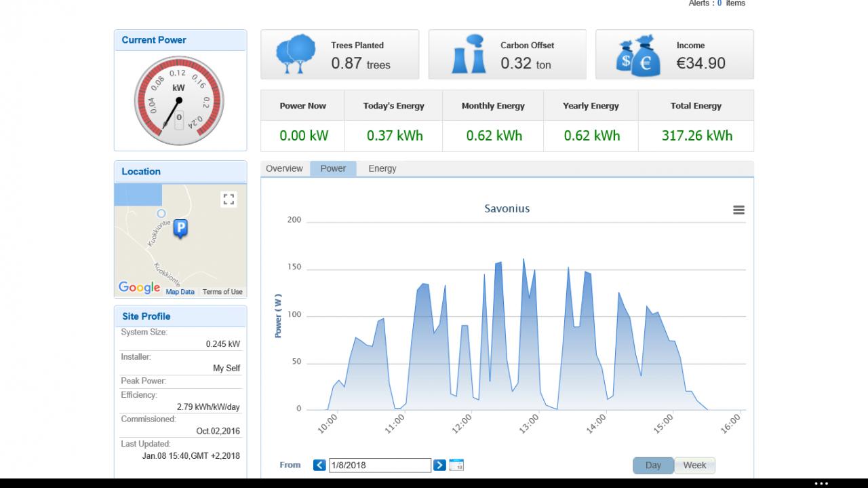Image resolution: width=868 pixels, height=488 pixels.
Task: Click the Total Energy 317.26 kWh value
Action: click(x=696, y=135)
